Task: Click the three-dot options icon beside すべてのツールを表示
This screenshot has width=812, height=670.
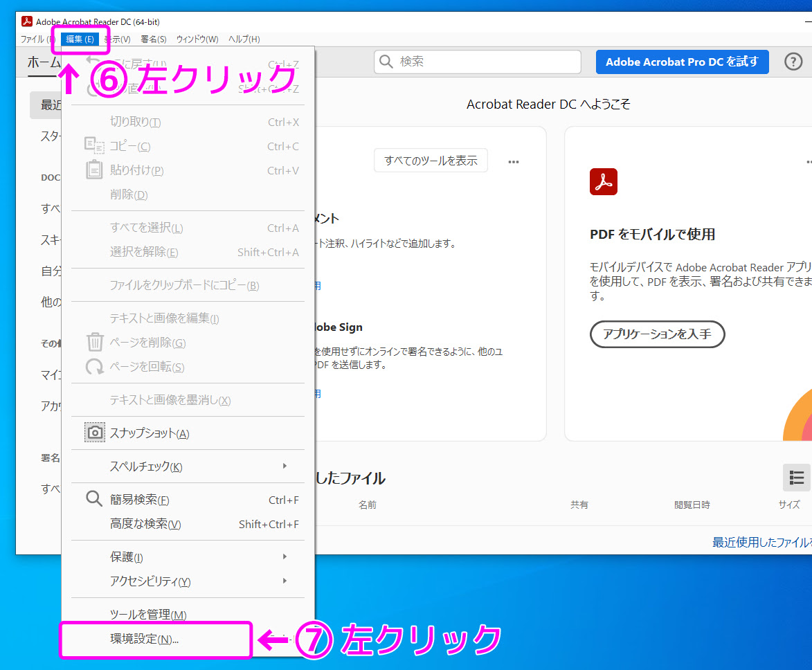Action: point(513,161)
